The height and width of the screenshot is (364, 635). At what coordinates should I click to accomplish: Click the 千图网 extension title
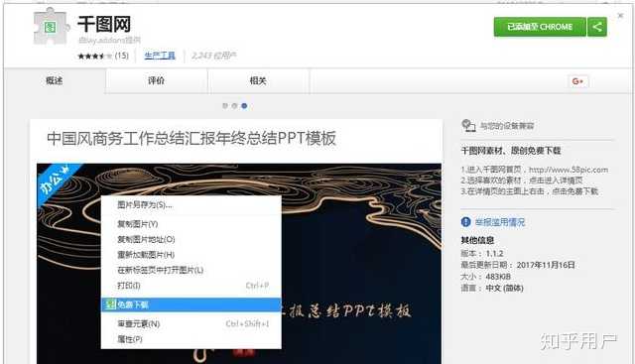click(104, 24)
